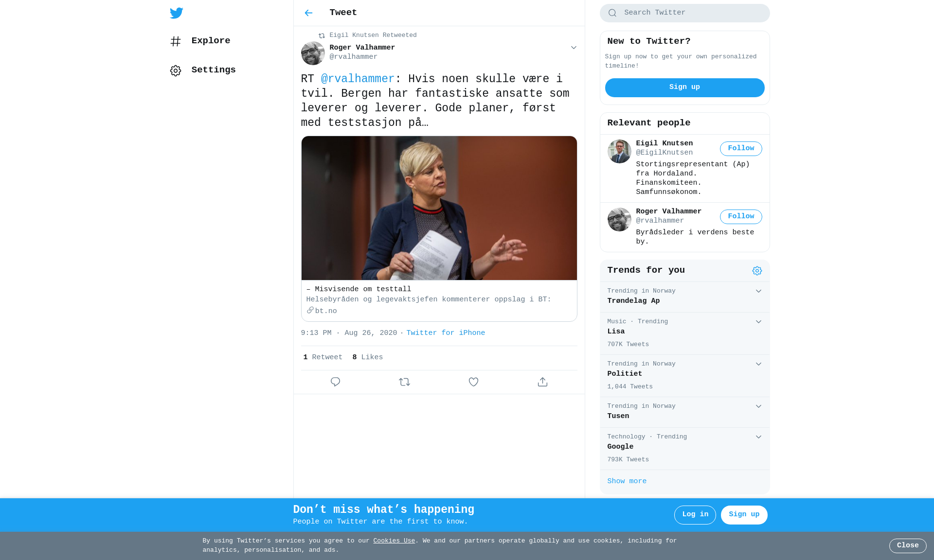Close the cookies notice banner
Viewport: 934px width, 560px height.
(x=908, y=546)
